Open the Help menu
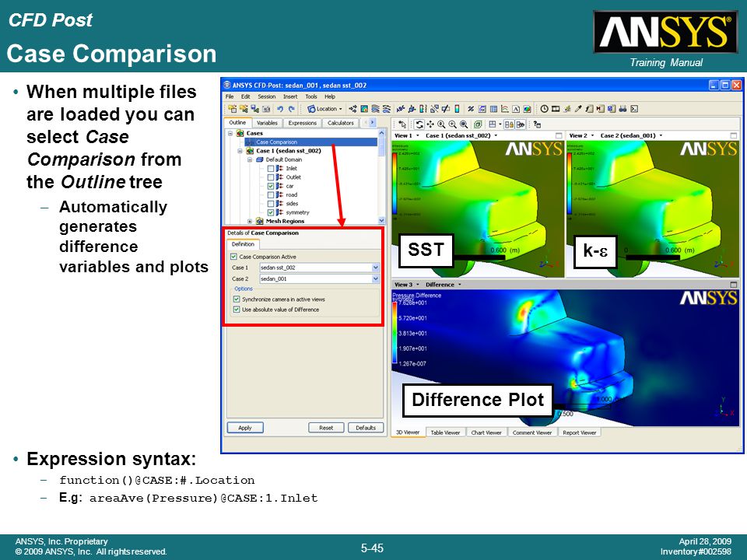747x560 pixels. [x=330, y=96]
